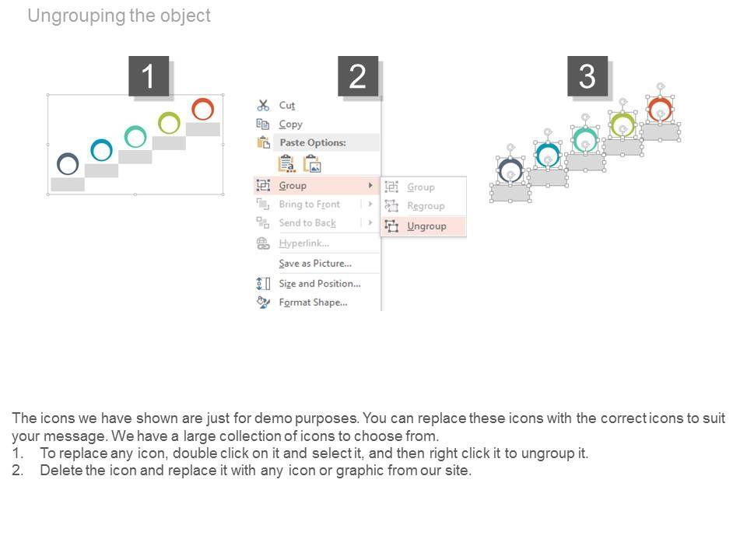Select Ungroup in the Group submenu
This screenshot has height=560, width=747.
coord(426,226)
